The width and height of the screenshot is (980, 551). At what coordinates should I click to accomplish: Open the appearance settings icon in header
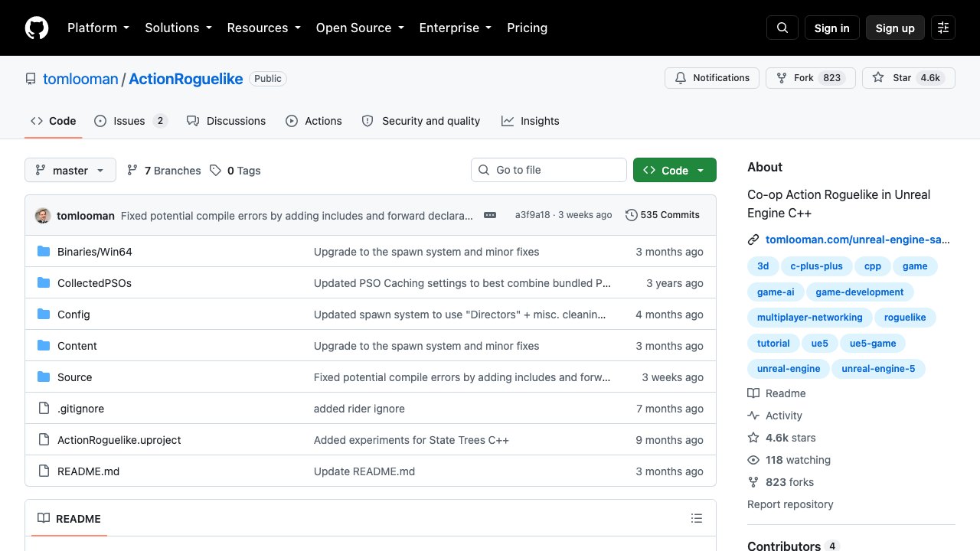click(943, 28)
